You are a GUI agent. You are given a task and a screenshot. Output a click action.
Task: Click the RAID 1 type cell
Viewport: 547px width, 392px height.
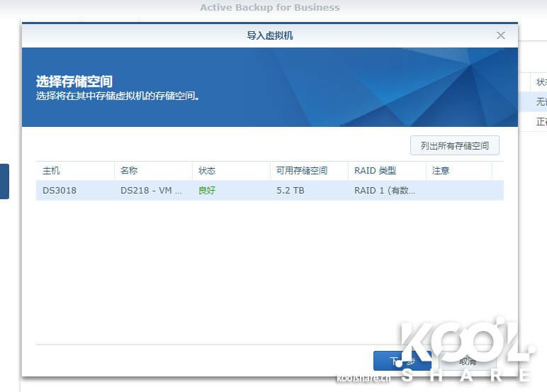pyautogui.click(x=385, y=191)
